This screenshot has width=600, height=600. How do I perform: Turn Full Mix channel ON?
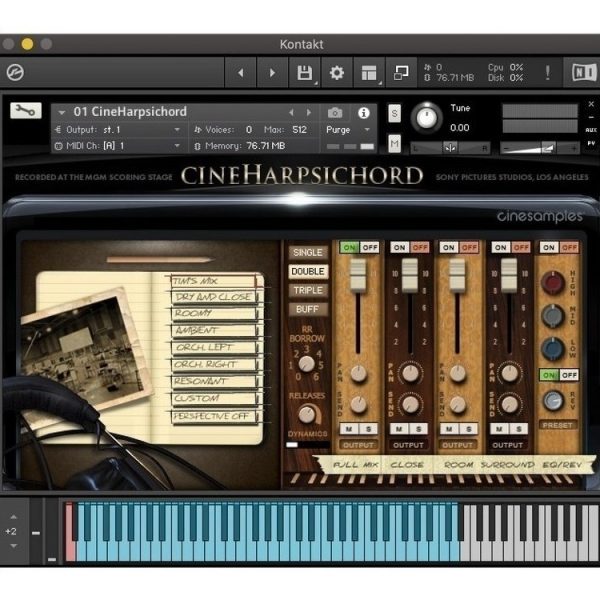coord(349,248)
